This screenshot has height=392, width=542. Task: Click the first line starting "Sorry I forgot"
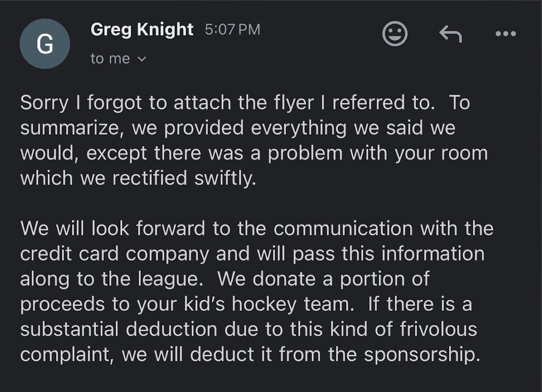245,102
